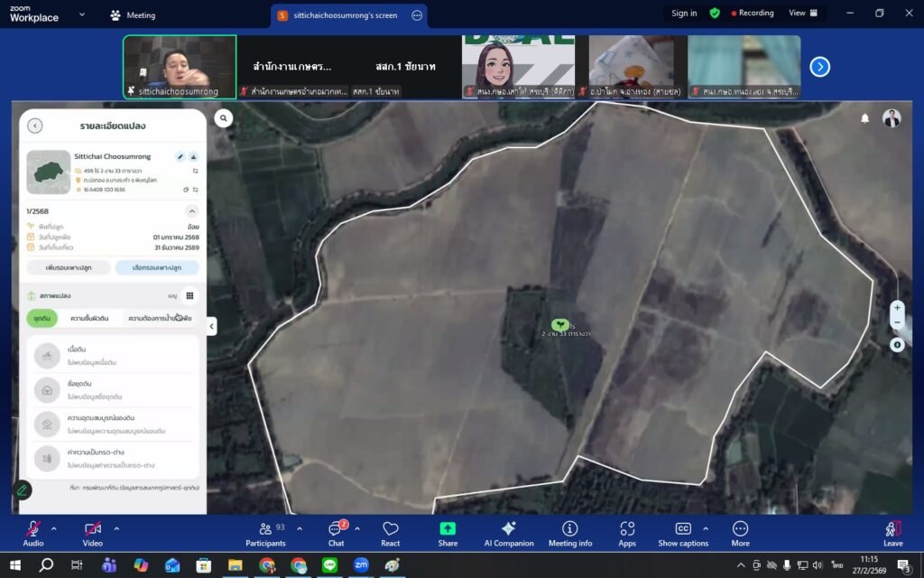Screen dimensions: 924x578
Task: Click the pencil edit icon beside Sittichai Choosumrong
Action: point(180,156)
